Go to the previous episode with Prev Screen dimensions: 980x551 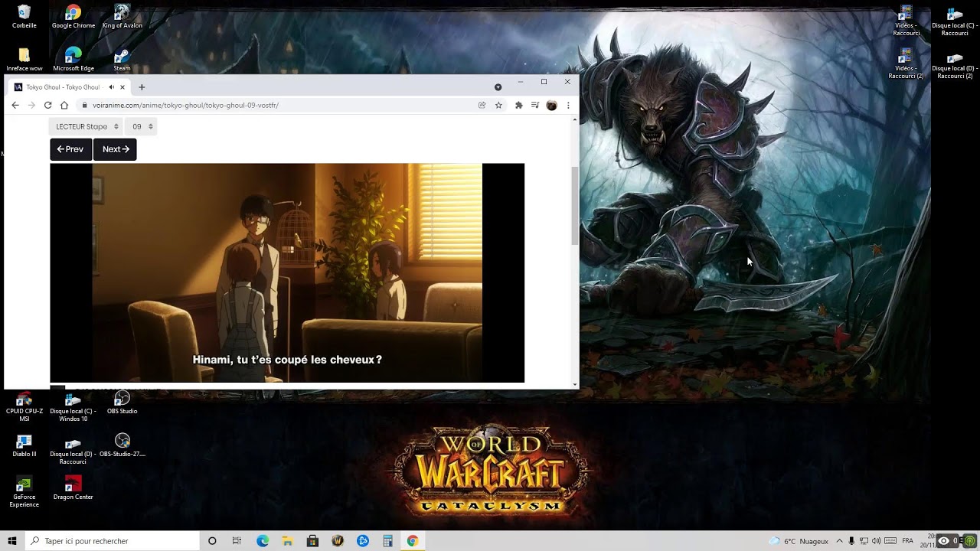click(x=70, y=149)
